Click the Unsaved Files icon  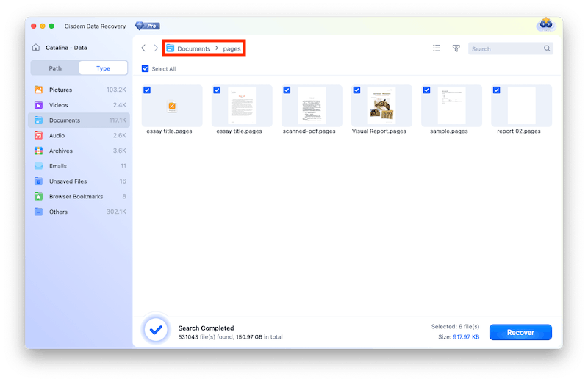pyautogui.click(x=38, y=181)
